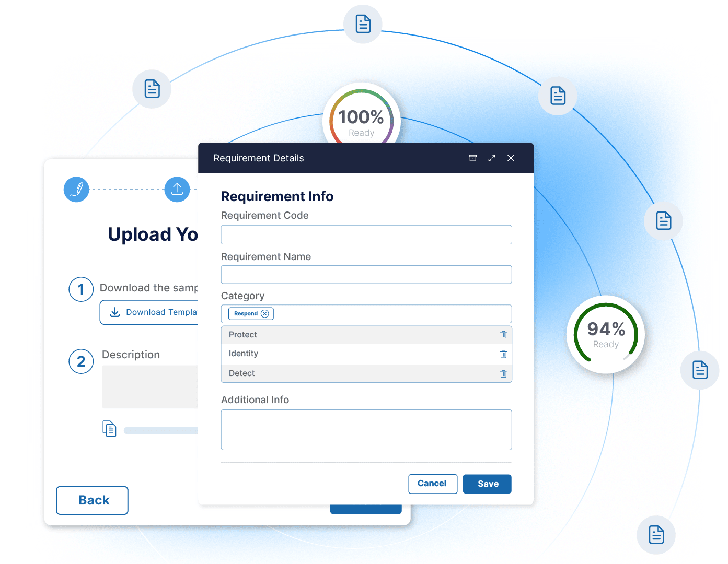Click the pen signature step icon

(x=76, y=189)
